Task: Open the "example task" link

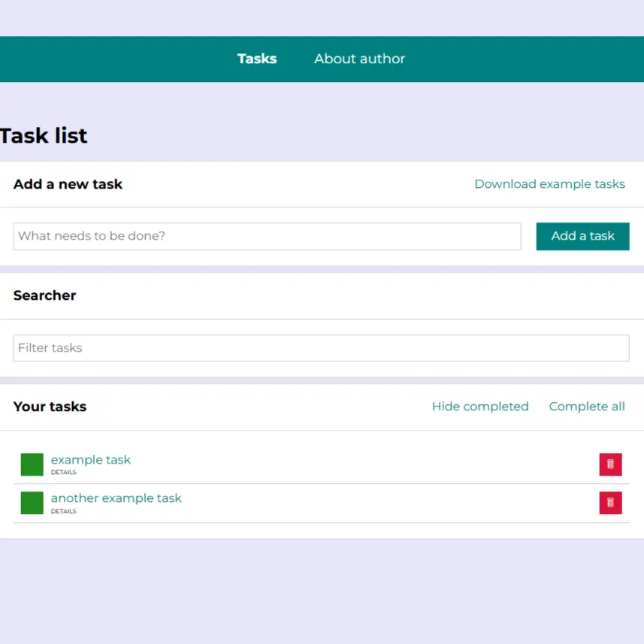Action: 91,460
